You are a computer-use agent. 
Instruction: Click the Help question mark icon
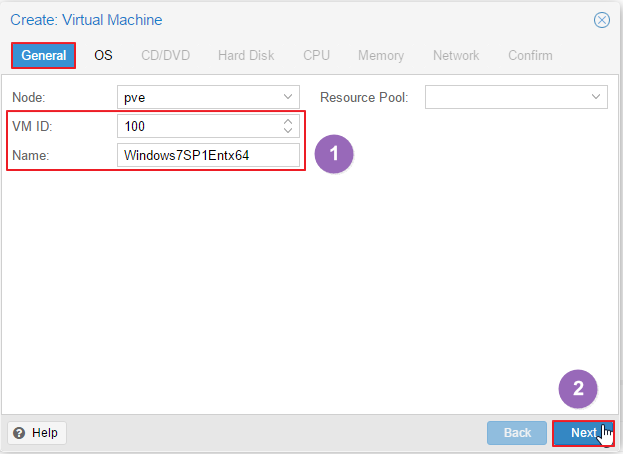[x=19, y=433]
